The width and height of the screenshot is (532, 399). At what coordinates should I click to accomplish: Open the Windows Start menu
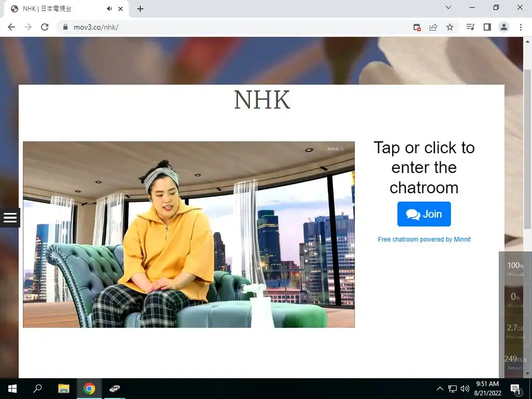tap(12, 389)
